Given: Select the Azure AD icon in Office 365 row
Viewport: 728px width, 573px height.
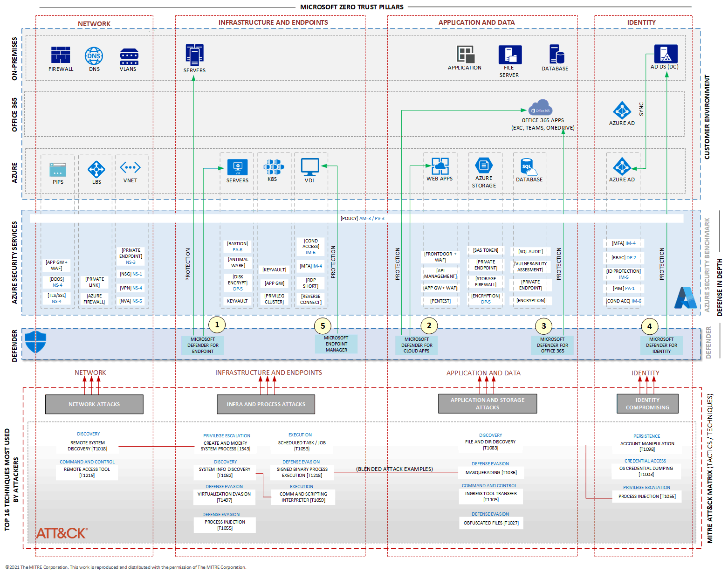Looking at the screenshot, I should (622, 110).
